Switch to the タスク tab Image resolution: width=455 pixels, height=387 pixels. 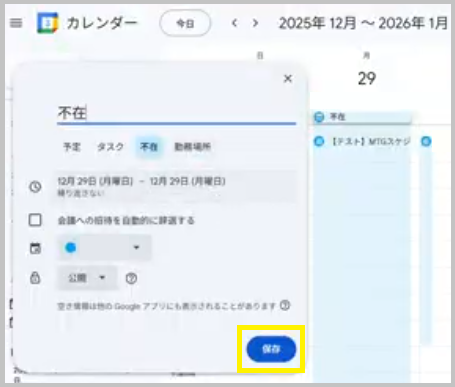pyautogui.click(x=110, y=147)
